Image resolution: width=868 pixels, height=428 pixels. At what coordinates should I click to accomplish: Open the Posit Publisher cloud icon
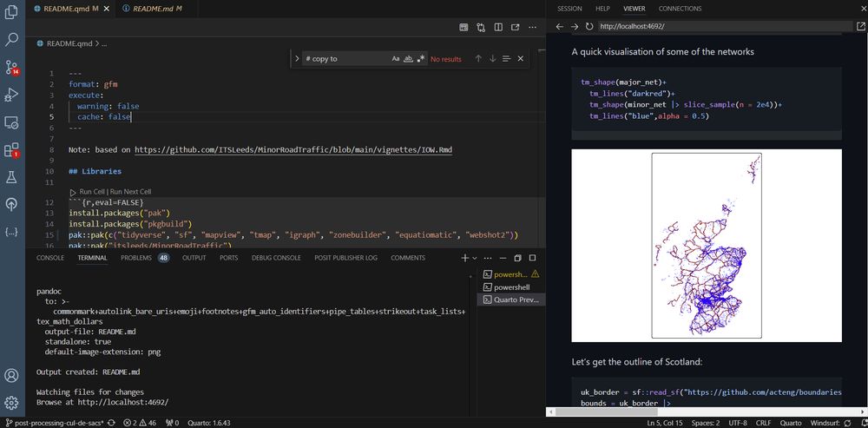coord(11,205)
